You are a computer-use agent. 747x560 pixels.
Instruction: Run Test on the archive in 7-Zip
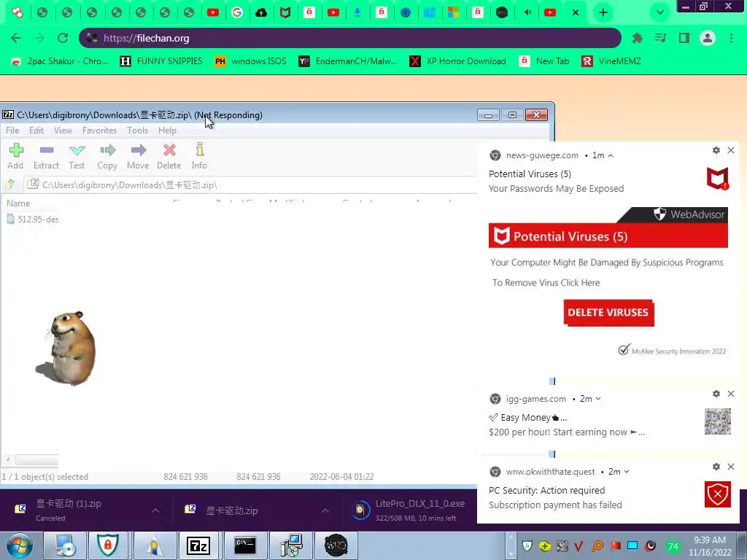77,156
